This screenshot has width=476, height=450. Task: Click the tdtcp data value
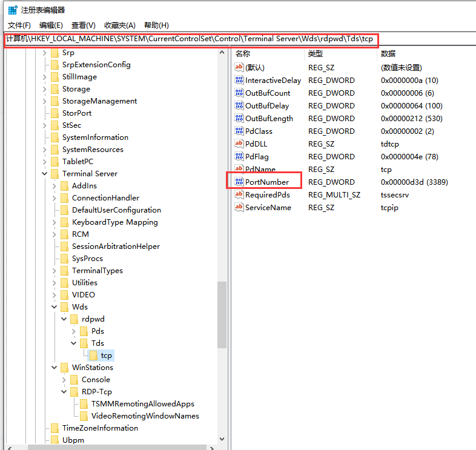point(390,144)
